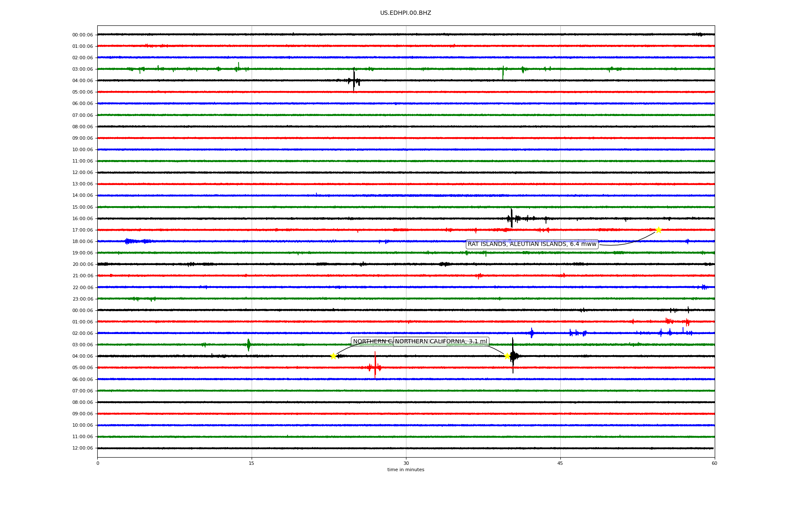Click the 19:00:06 time label
The width and height of the screenshot is (812, 508).
click(x=82, y=253)
